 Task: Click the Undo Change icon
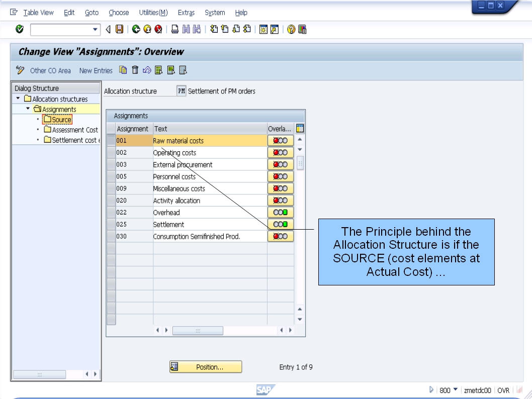(147, 70)
